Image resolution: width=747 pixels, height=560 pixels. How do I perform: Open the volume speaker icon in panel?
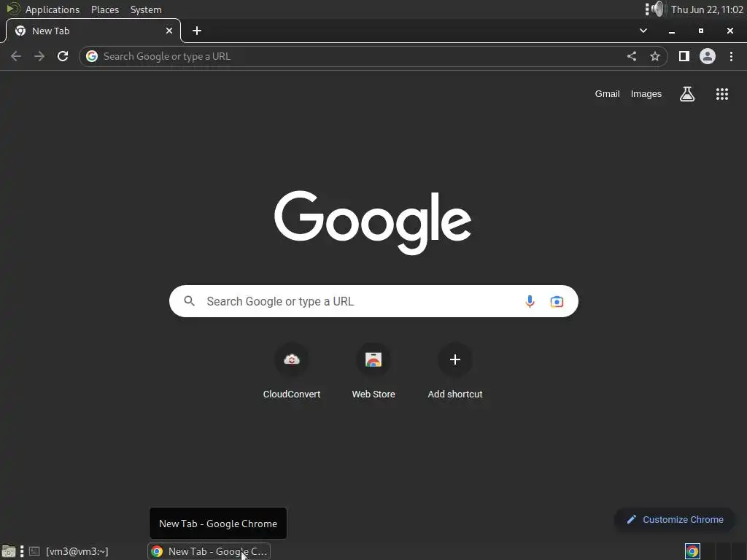pos(657,9)
